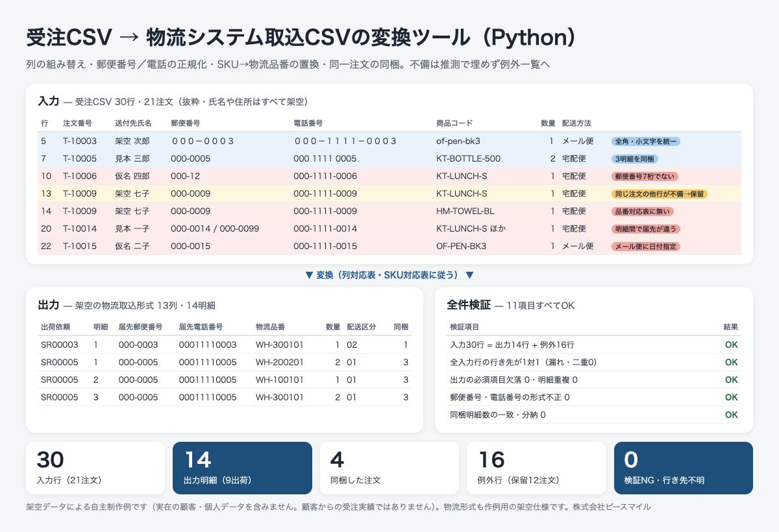Click output postal code 000-0003
Screen dimensions: 779x532
138,345
